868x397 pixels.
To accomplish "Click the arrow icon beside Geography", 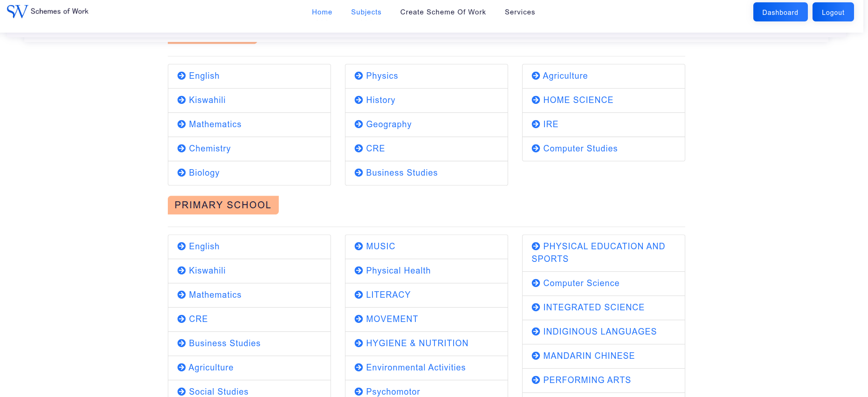I will [x=358, y=124].
